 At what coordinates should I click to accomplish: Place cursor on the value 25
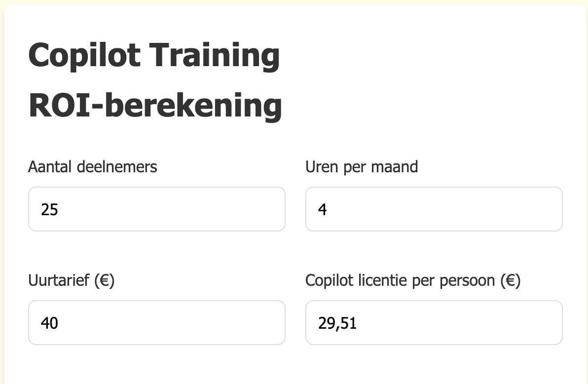click(x=50, y=210)
